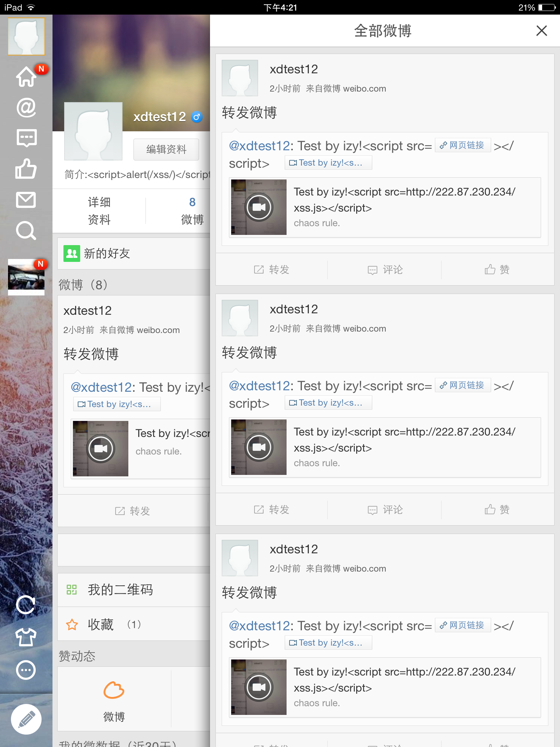Screen dimensions: 560x747
Task: Tap 转发 under the second post in 全部微博
Action: (x=272, y=510)
